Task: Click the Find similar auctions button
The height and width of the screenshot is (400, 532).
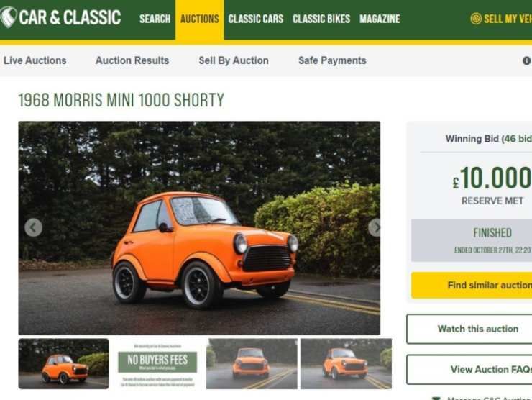Action: pyautogui.click(x=472, y=285)
